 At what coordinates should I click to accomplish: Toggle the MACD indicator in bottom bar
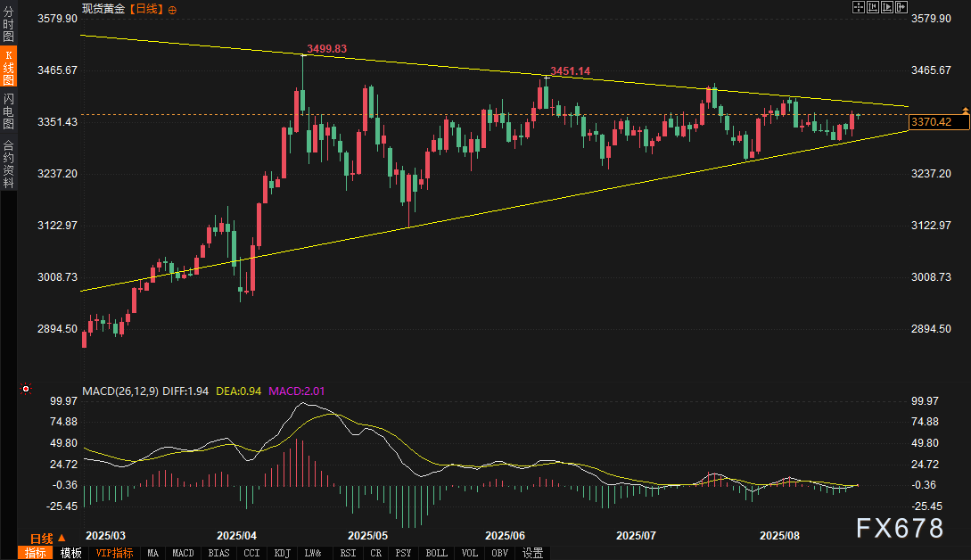coord(183,553)
